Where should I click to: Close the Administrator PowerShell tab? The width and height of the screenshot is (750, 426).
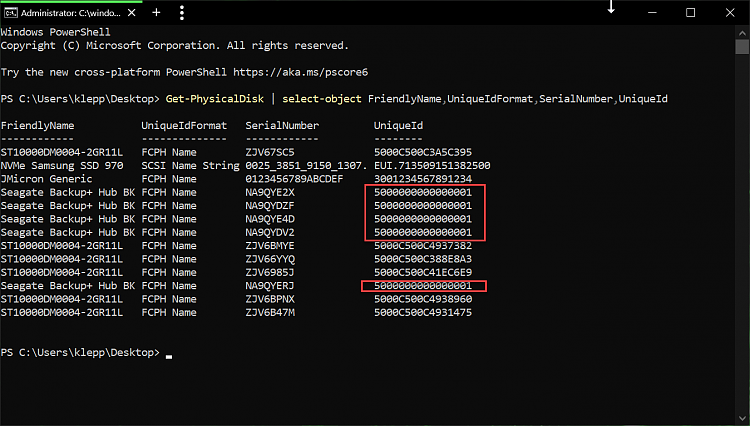coord(132,13)
